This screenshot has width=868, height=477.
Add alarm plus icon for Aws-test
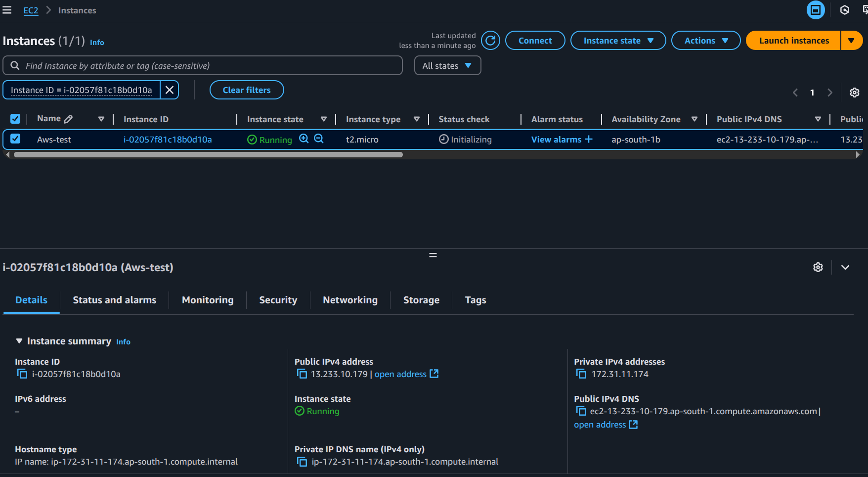tap(589, 139)
